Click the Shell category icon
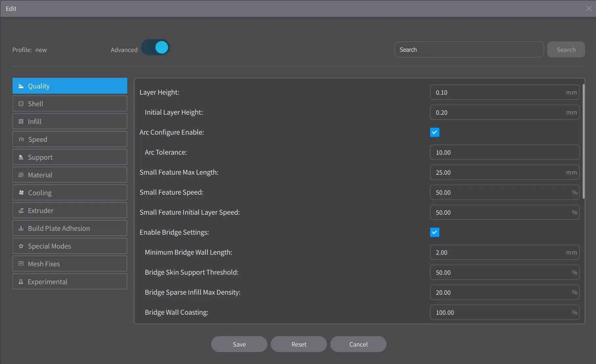 click(x=21, y=104)
